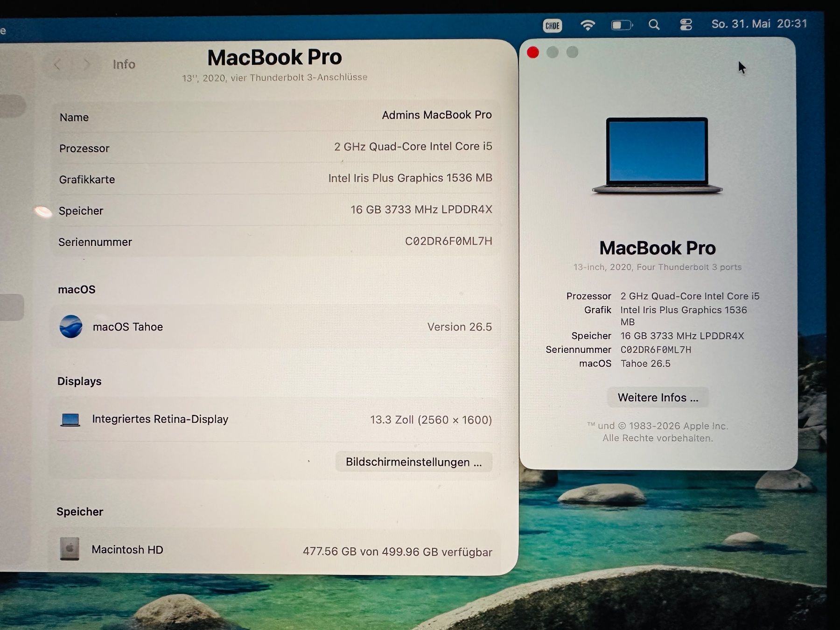The width and height of the screenshot is (840, 630).
Task: Check the battery status icon
Action: point(622,25)
